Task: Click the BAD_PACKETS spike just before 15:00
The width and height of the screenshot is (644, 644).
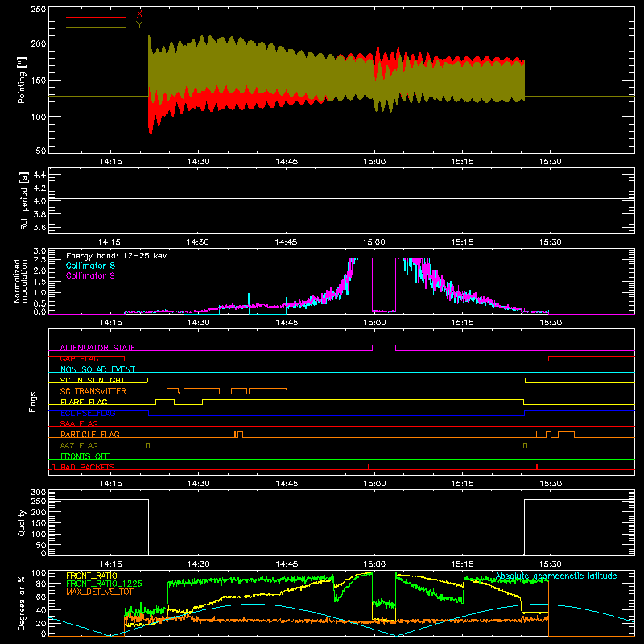Action: coord(369,467)
